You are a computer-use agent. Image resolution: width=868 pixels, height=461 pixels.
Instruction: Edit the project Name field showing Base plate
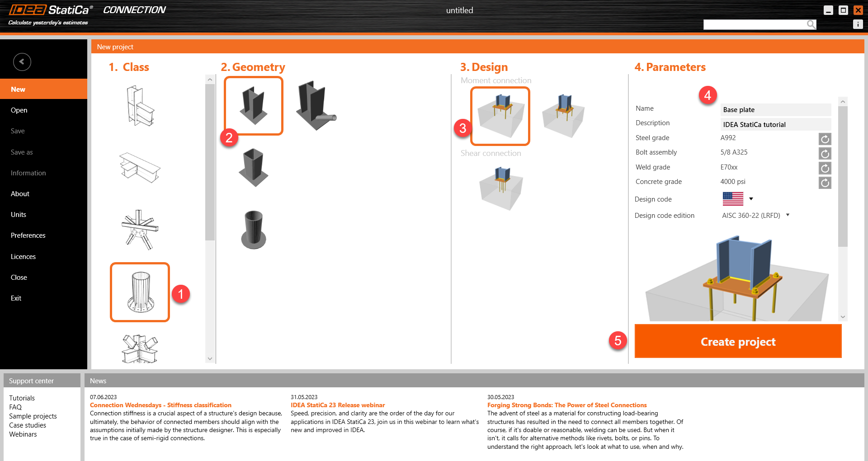click(x=775, y=109)
